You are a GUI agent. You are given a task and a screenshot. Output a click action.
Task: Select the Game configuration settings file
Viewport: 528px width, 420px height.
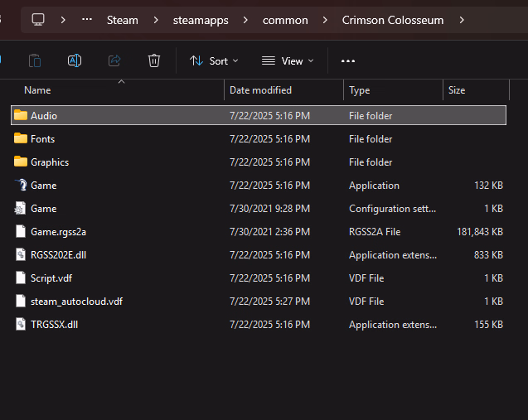point(259,208)
